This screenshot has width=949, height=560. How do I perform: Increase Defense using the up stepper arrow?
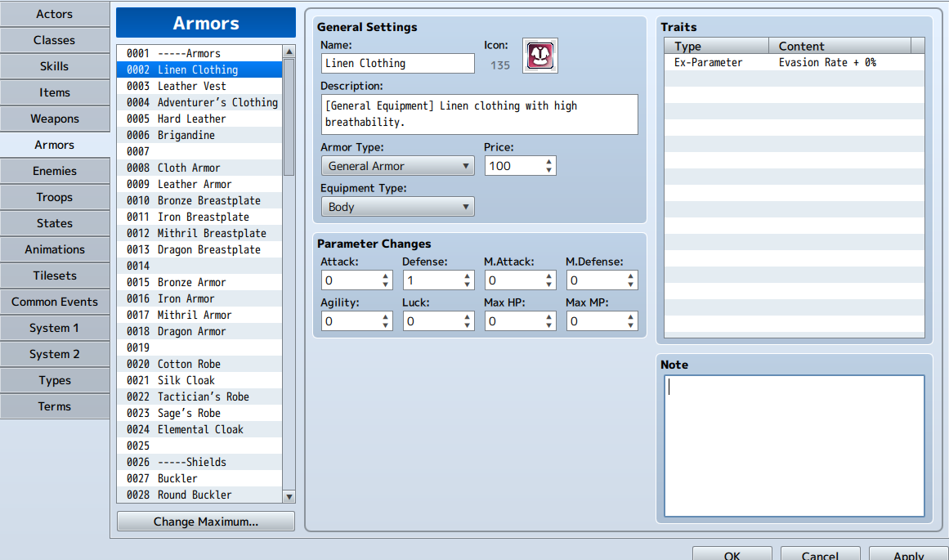(468, 276)
